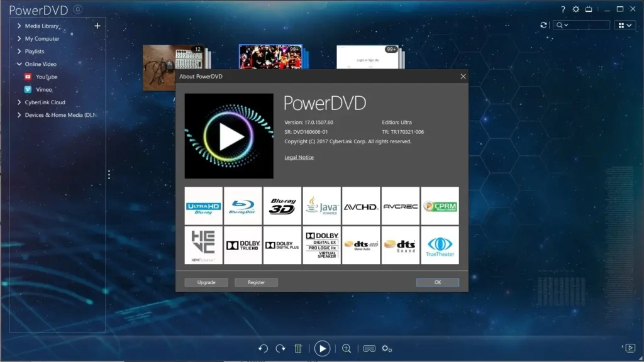This screenshot has width=644, height=362.
Task: Click the CPRM logo tile
Action: (440, 206)
